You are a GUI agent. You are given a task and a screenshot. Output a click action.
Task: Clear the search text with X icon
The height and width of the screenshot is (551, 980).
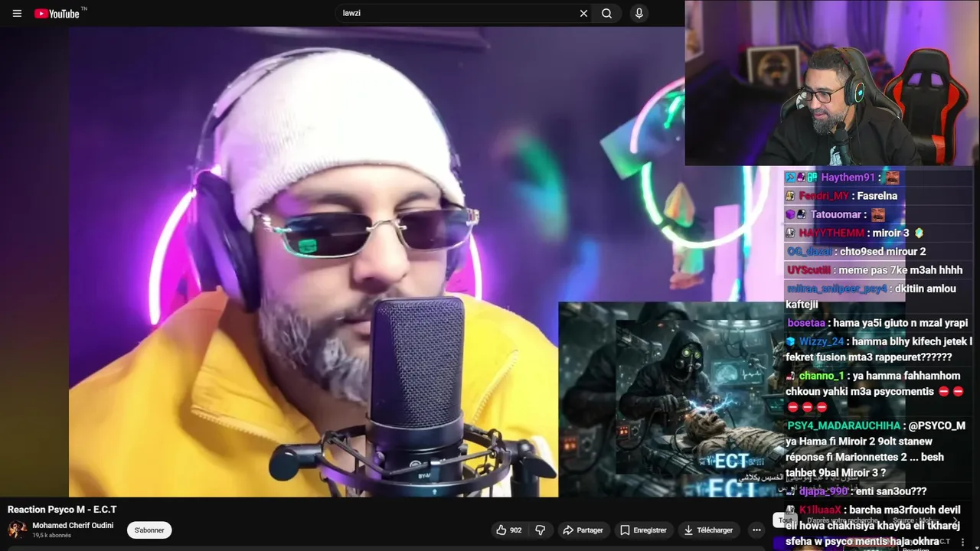[x=583, y=13]
